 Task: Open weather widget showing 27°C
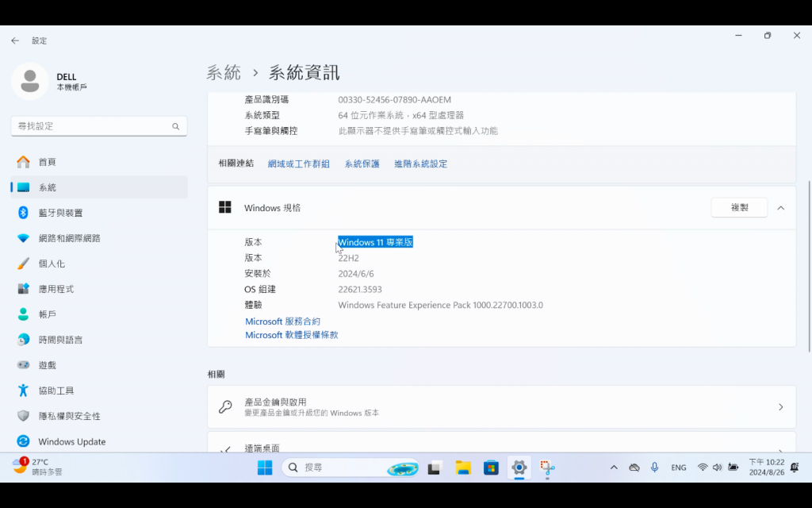pyautogui.click(x=38, y=467)
